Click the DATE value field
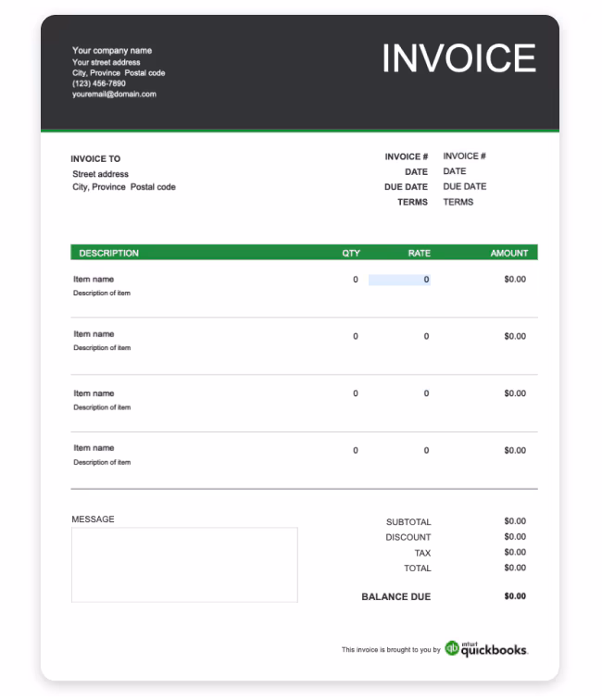Screen dimensions: 602x700 454,171
